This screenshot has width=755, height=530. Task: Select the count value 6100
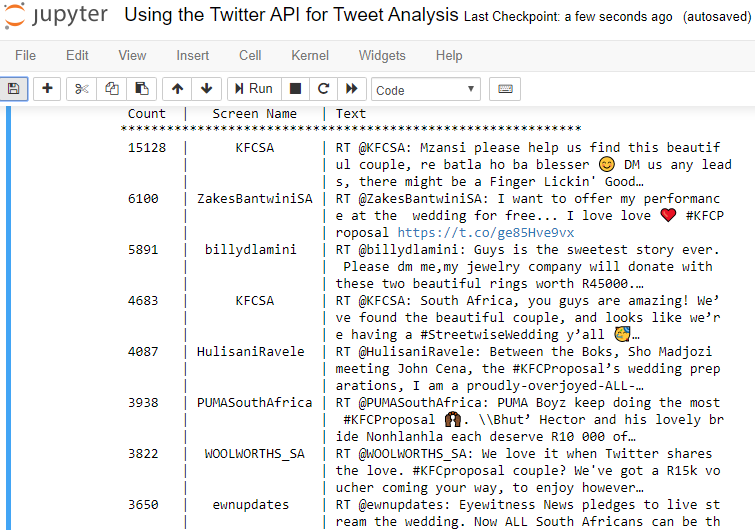tap(143, 198)
